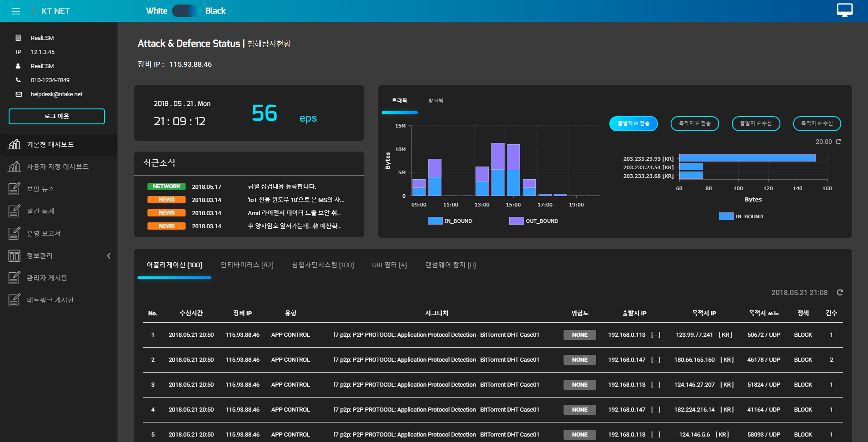This screenshot has width=868, height=442.
Task: Open 침입차단시스템 [100] tab
Action: tap(323, 265)
